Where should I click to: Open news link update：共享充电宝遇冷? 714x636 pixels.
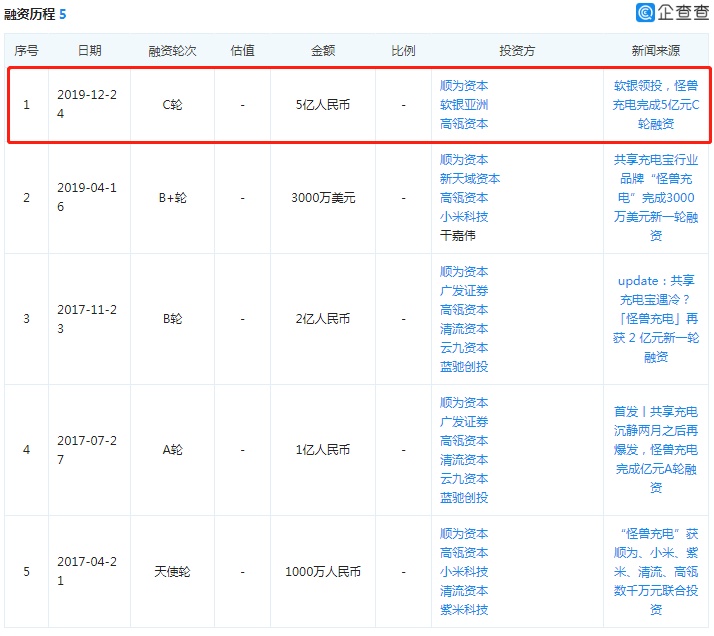tap(656, 319)
